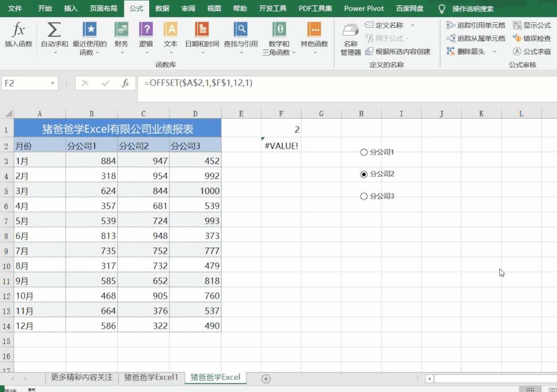Switch to the Developer (开发工具) tab
This screenshot has height=392, width=557.
tap(273, 9)
